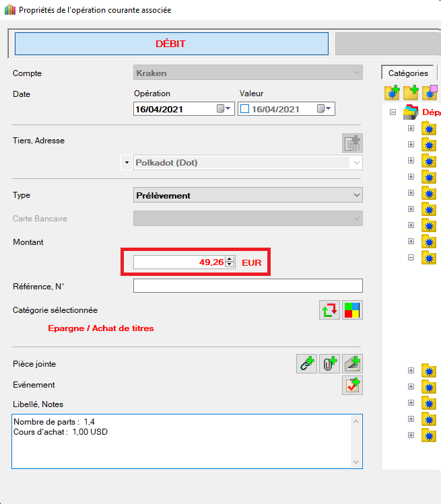
Task: Collapse the Dépenses root category node
Action: tap(393, 112)
